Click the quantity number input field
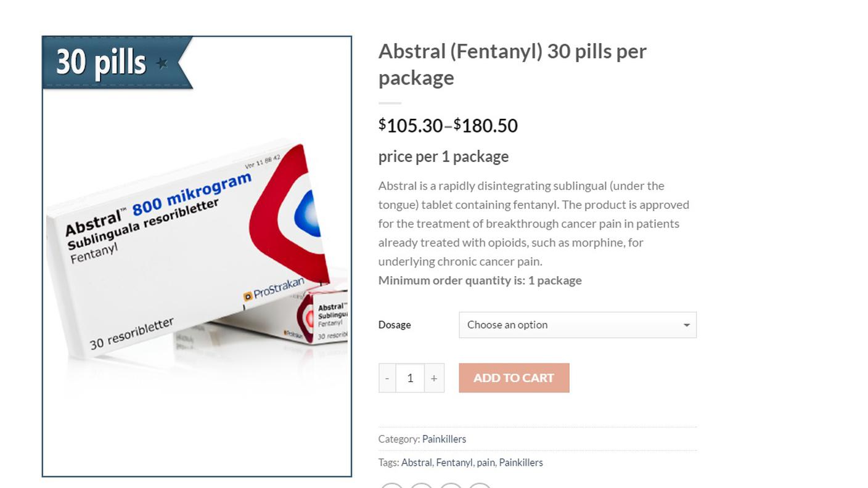This screenshot has height=488, width=868. (410, 378)
